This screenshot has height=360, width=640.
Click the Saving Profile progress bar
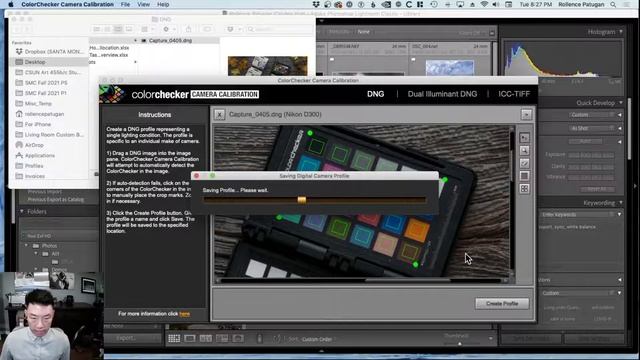314,200
